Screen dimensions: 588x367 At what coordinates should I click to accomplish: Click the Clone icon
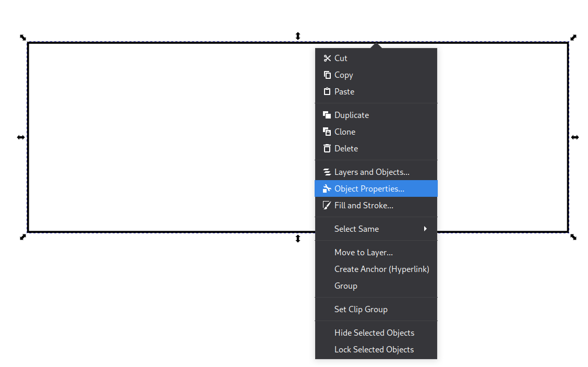tap(327, 132)
